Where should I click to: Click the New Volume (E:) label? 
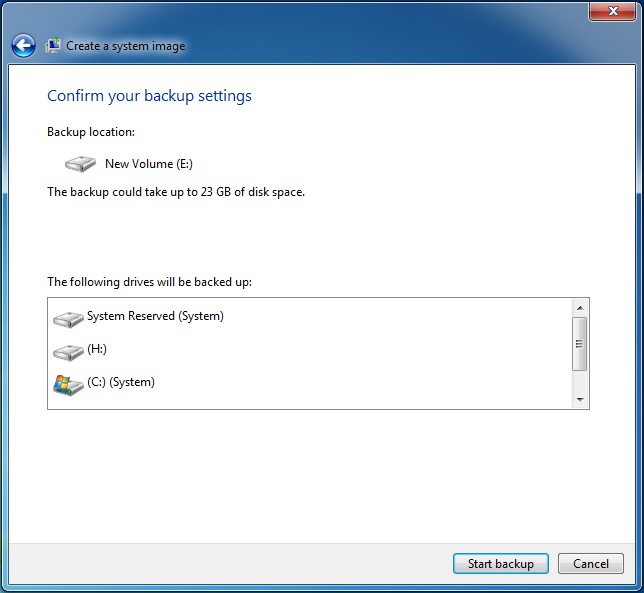(149, 164)
